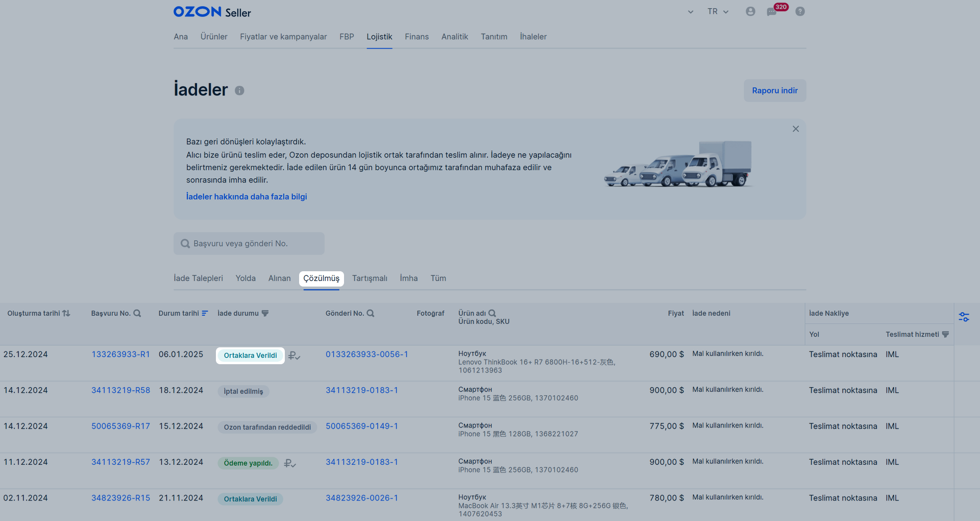Screen dimensions: 980x521
Task: Expand the TR language dropdown
Action: pyautogui.click(x=718, y=11)
